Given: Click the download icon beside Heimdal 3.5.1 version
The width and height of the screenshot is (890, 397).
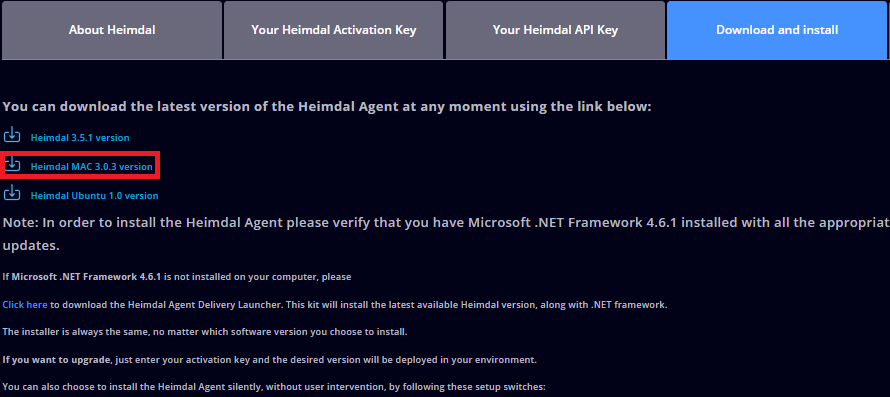Looking at the screenshot, I should [12, 135].
